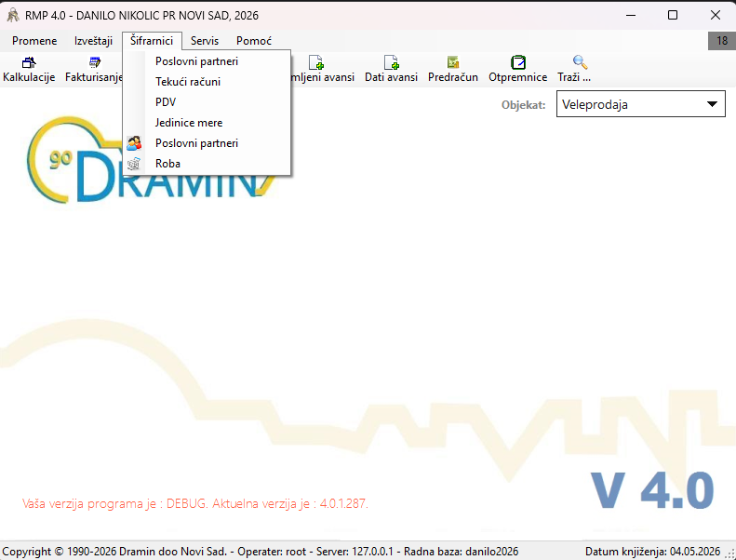Screen dimensions: 736x560
Task: Select PDV from the Šifrarnici menu
Action: (207, 102)
